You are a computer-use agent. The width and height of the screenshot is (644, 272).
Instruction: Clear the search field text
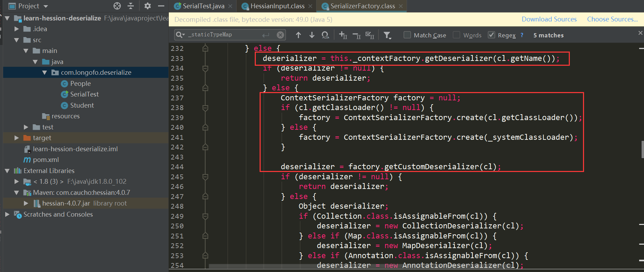(x=280, y=35)
